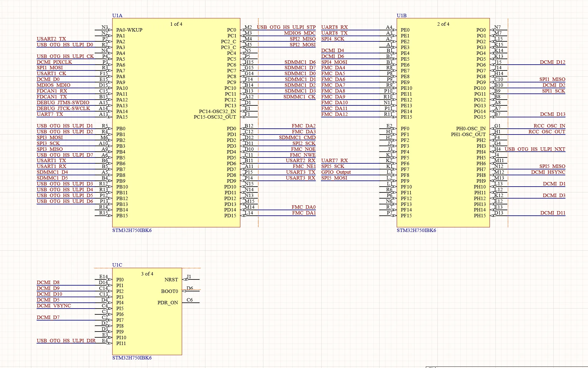Viewport: 588px width, 368px height.
Task: Select the USART1_CK net label
Action: pos(52,73)
